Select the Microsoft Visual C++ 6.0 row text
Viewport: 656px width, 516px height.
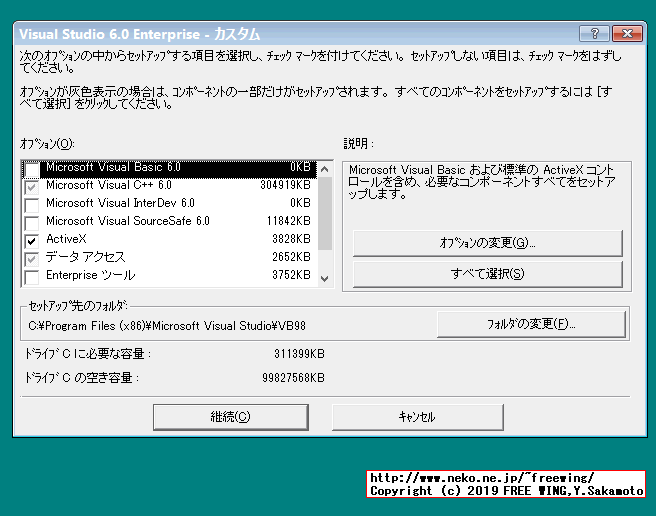tap(109, 185)
